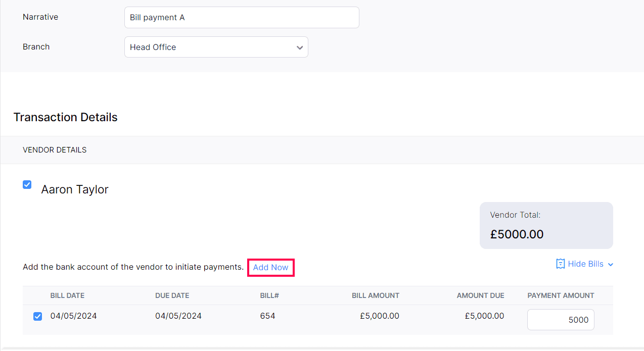Click the Payment Amount field showing 5000
This screenshot has width=644, height=351.
(x=560, y=320)
